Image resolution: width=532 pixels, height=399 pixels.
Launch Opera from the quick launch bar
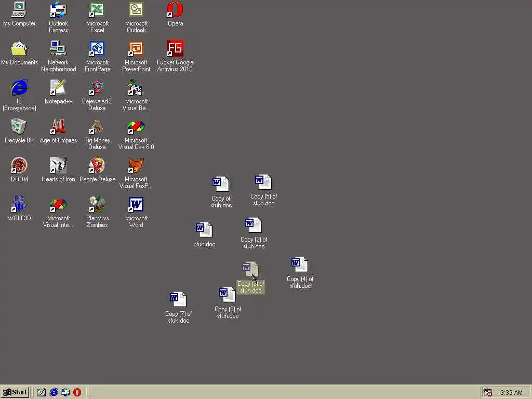click(77, 392)
